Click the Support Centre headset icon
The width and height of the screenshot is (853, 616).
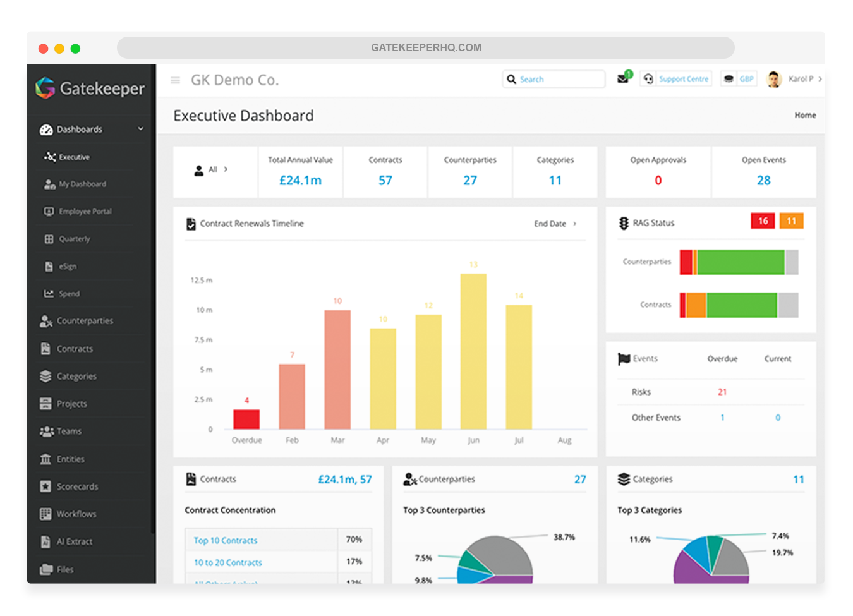tap(648, 79)
